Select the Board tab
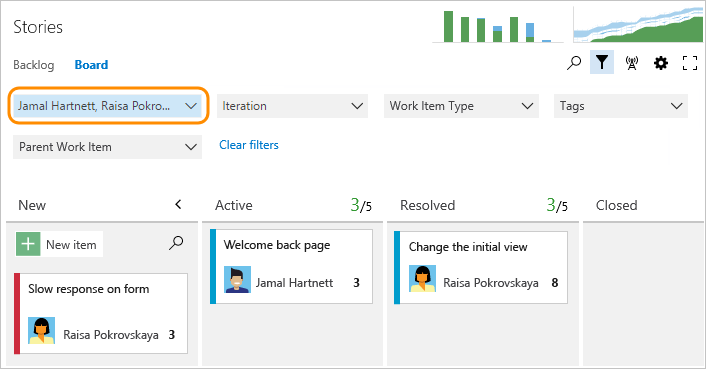The image size is (706, 369). click(x=91, y=65)
